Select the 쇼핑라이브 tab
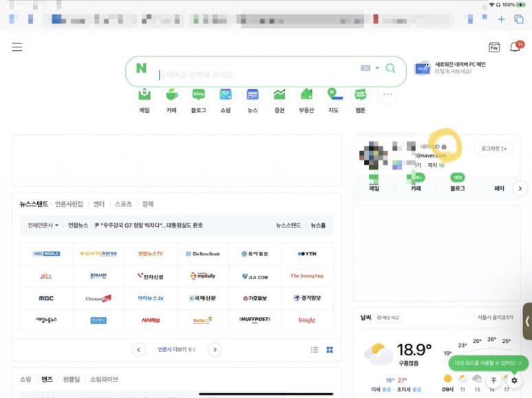532x398 pixels. pos(104,379)
